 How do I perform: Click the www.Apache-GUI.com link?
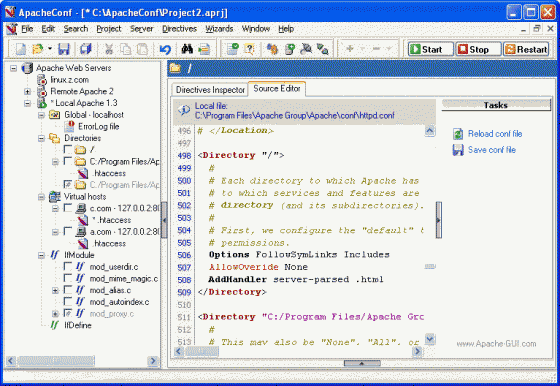coord(496,344)
